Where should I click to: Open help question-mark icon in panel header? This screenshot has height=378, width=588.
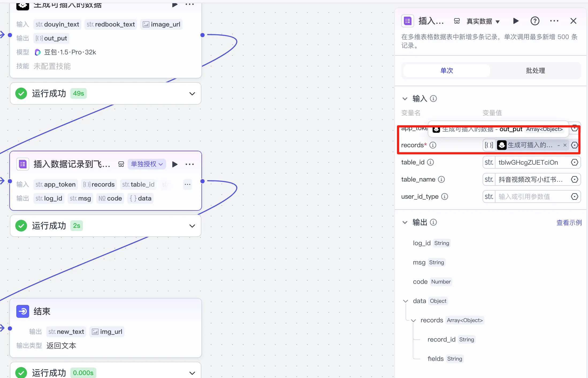(535, 21)
